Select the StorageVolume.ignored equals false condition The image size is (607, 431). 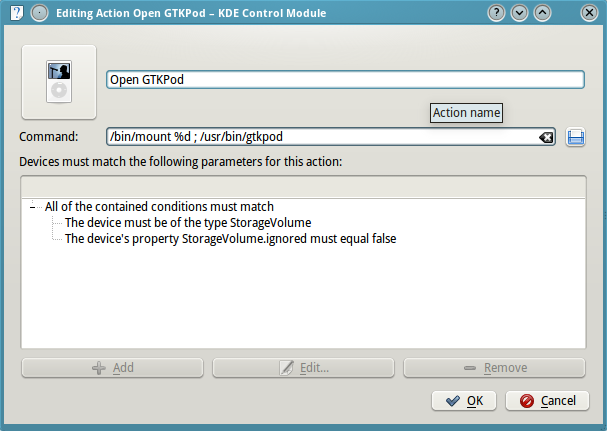(x=230, y=239)
